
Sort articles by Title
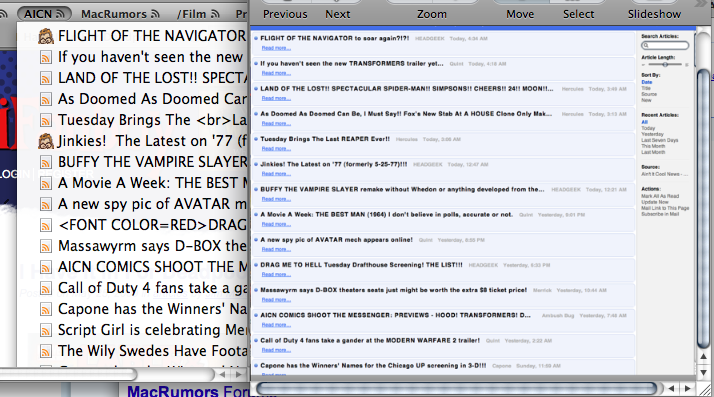click(x=646, y=88)
